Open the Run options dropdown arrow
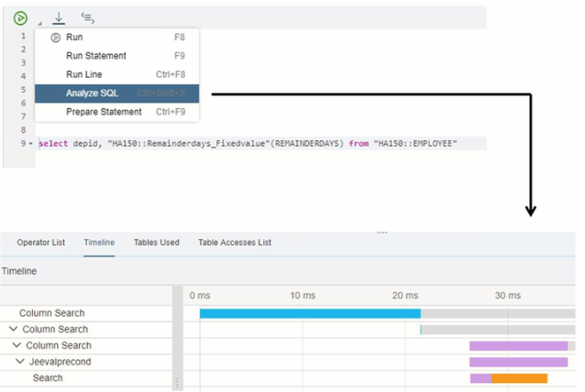This screenshot has width=585, height=392. 38,21
